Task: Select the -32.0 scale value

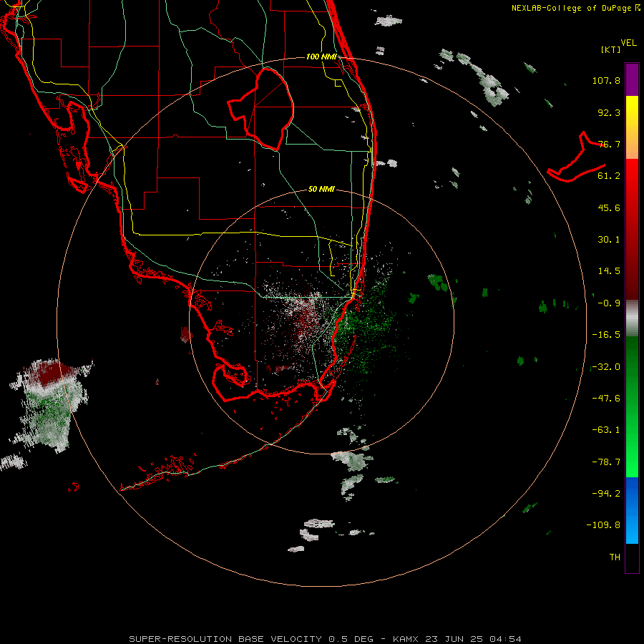Action: (606, 367)
